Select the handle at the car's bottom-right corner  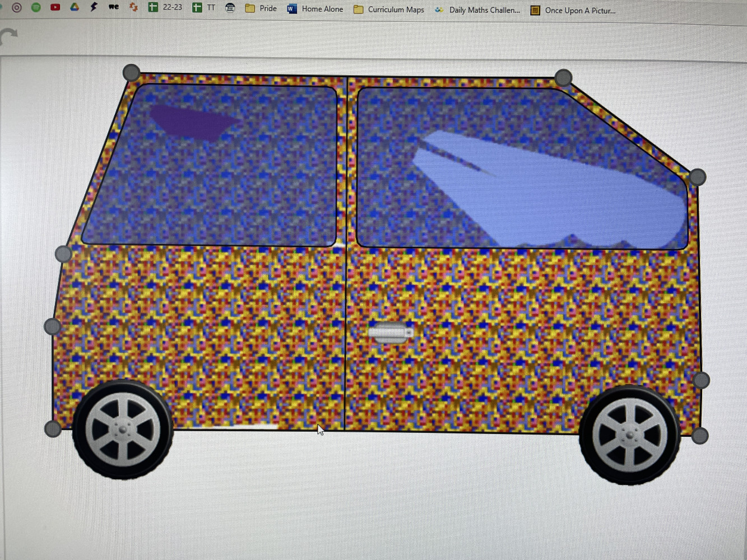click(700, 436)
